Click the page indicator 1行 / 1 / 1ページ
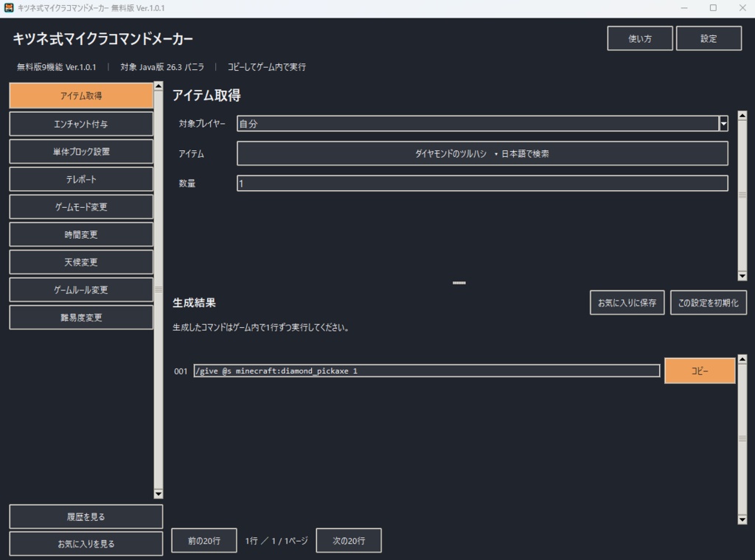Screen dimensions: 755x560 276,541
